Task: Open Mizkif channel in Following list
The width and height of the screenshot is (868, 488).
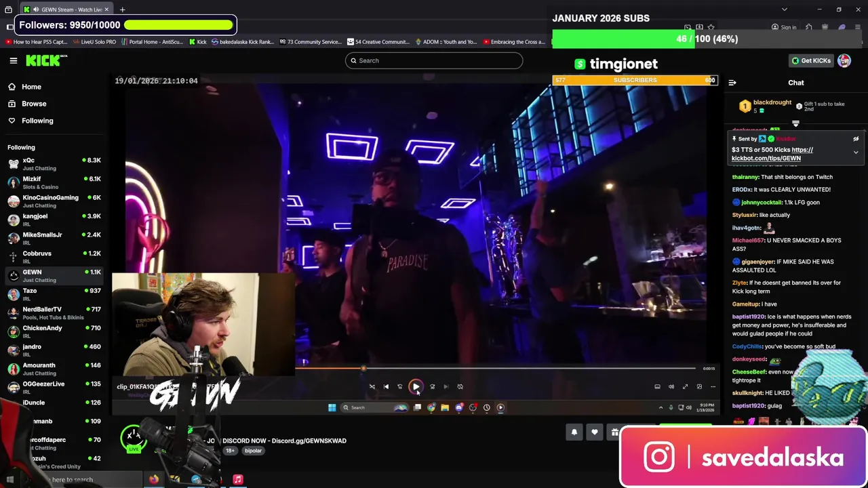Action: coord(54,182)
